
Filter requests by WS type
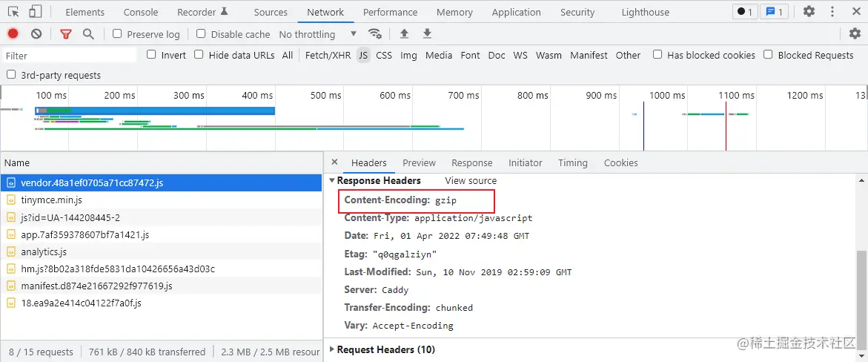click(520, 56)
